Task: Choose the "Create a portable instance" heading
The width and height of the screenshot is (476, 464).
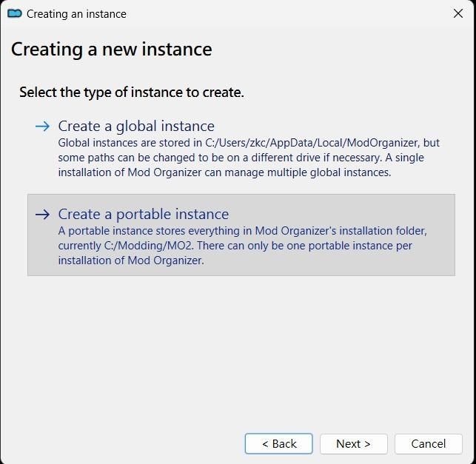Action: [144, 215]
